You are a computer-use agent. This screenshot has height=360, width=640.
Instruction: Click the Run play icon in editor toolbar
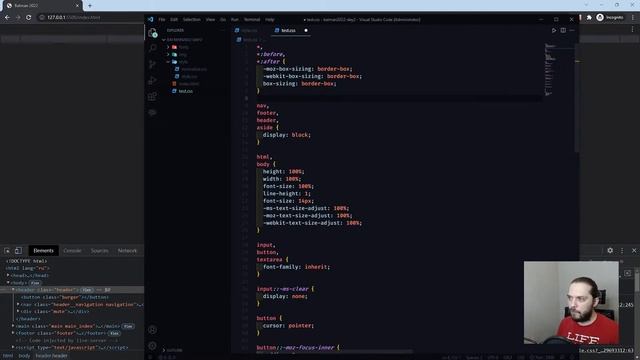(x=554, y=30)
